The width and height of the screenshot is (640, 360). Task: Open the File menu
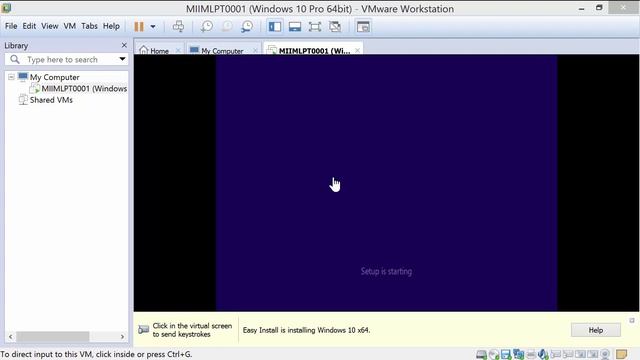point(11,26)
